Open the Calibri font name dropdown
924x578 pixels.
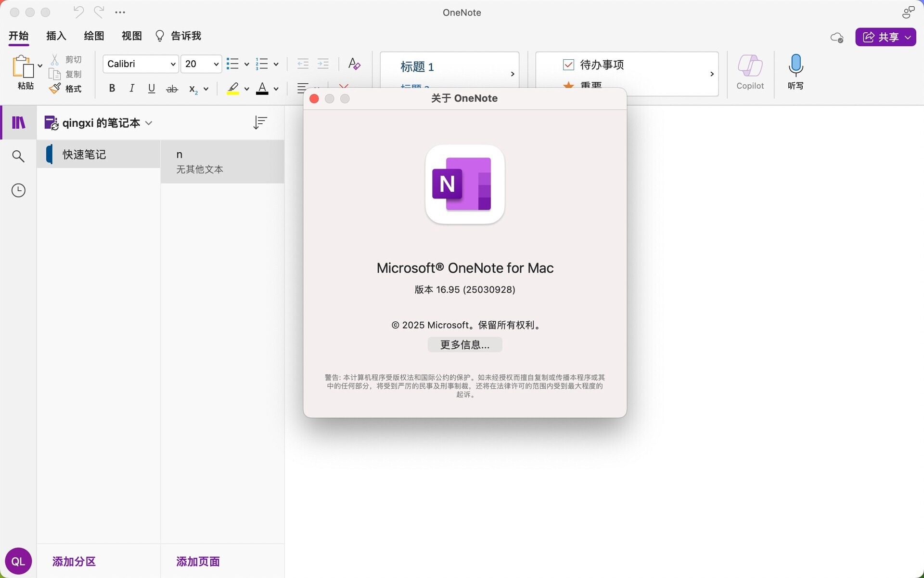[x=141, y=64]
